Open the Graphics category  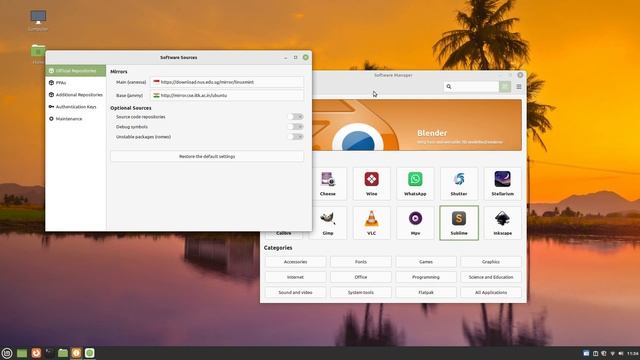pyautogui.click(x=491, y=262)
